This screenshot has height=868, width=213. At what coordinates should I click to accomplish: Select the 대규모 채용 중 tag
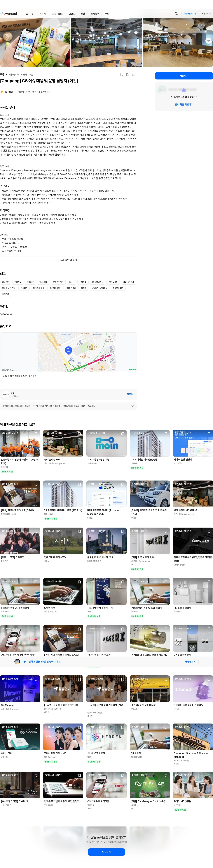pos(38,288)
